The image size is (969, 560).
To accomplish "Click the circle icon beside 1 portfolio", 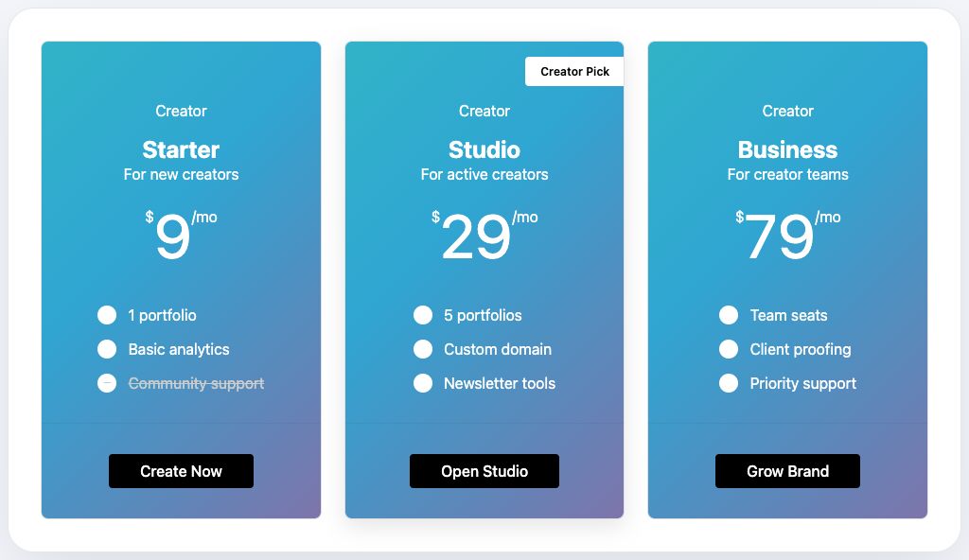I will coord(107,315).
